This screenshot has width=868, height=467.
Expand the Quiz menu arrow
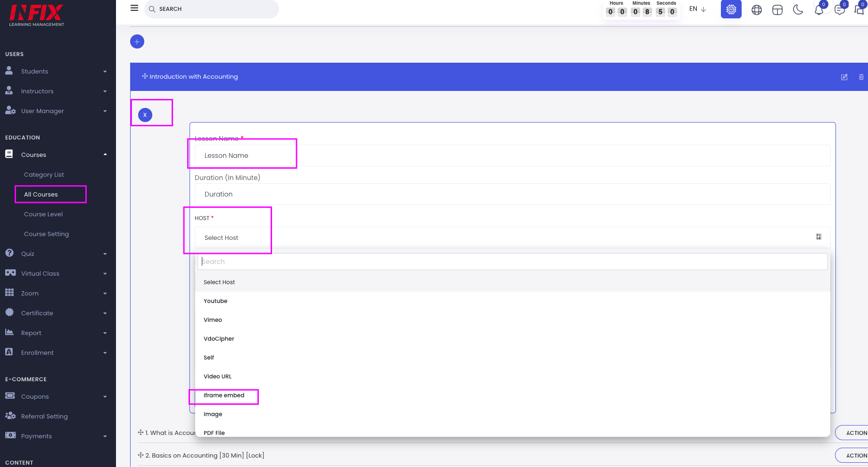(105, 254)
